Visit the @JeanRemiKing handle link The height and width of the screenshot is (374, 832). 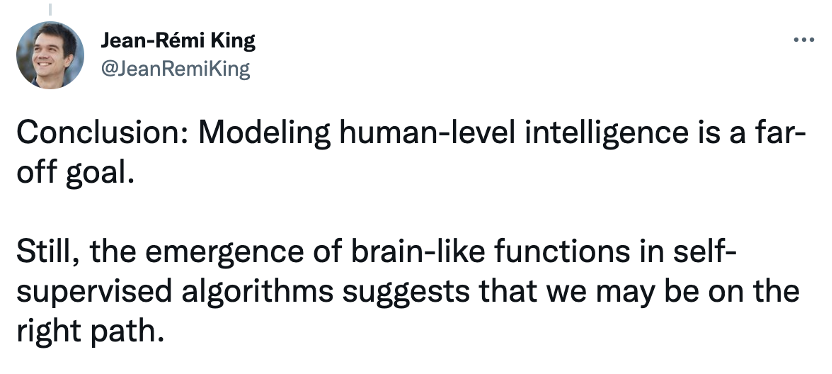click(x=175, y=69)
